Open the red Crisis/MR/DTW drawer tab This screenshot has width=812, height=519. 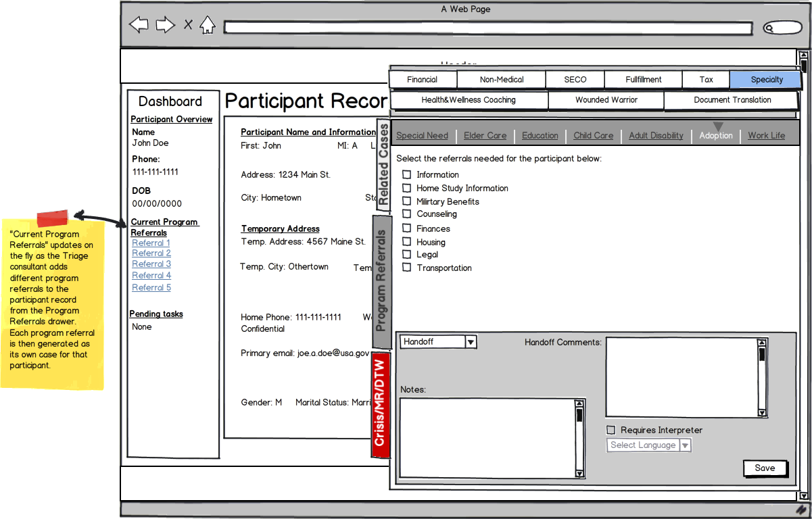381,405
